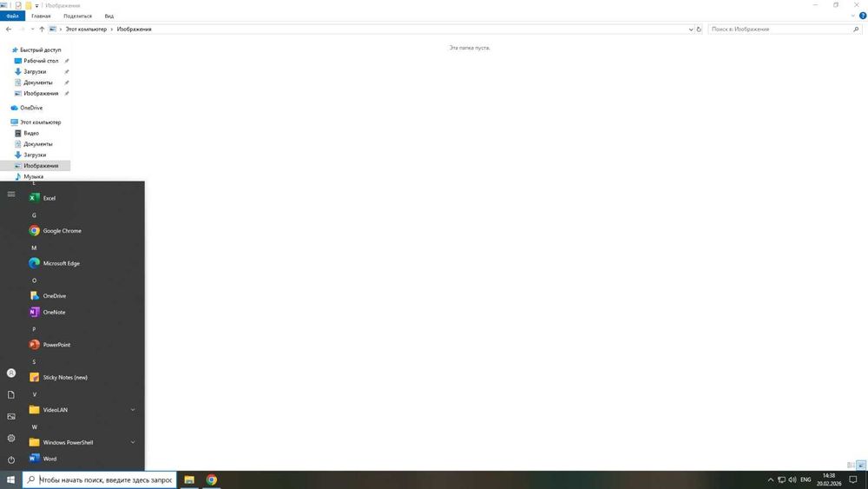This screenshot has width=868, height=489.
Task: Expand the Explorer ribbon chevron
Action: point(853,16)
